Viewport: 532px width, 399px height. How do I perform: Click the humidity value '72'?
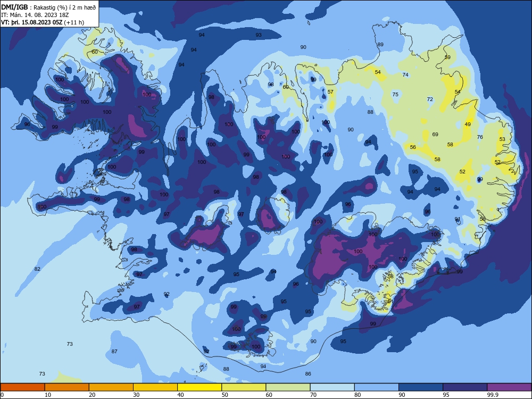(430, 99)
